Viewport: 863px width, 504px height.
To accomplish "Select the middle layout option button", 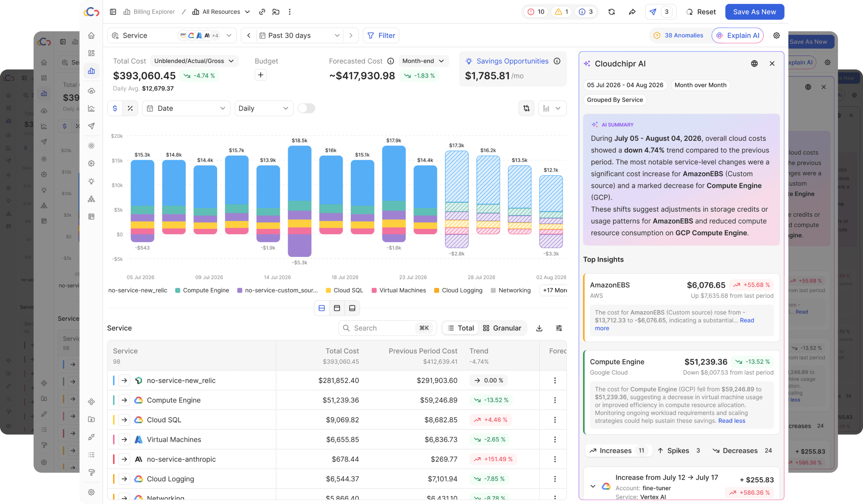I will [337, 308].
